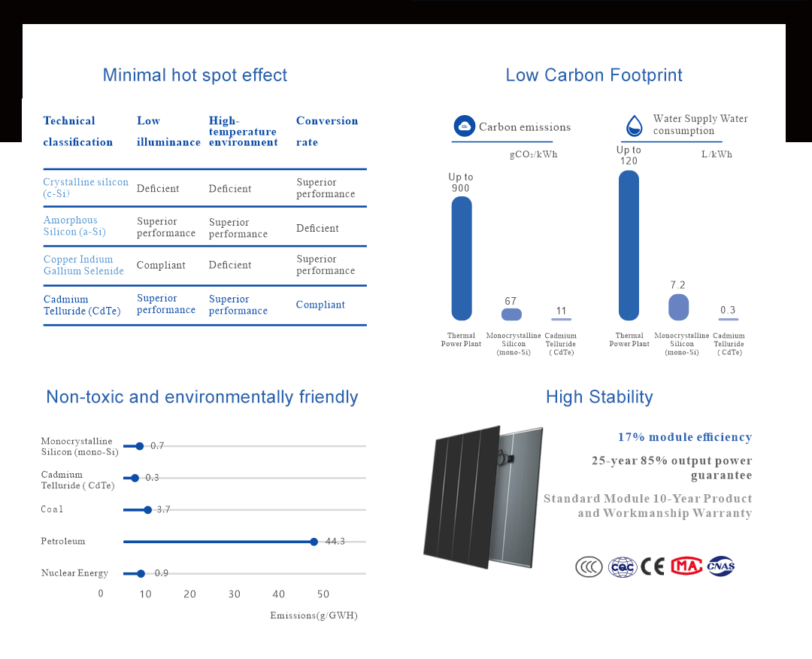Viewport: 812px width, 659px height.
Task: Click the 17% module efficiency text
Action: pos(684,437)
